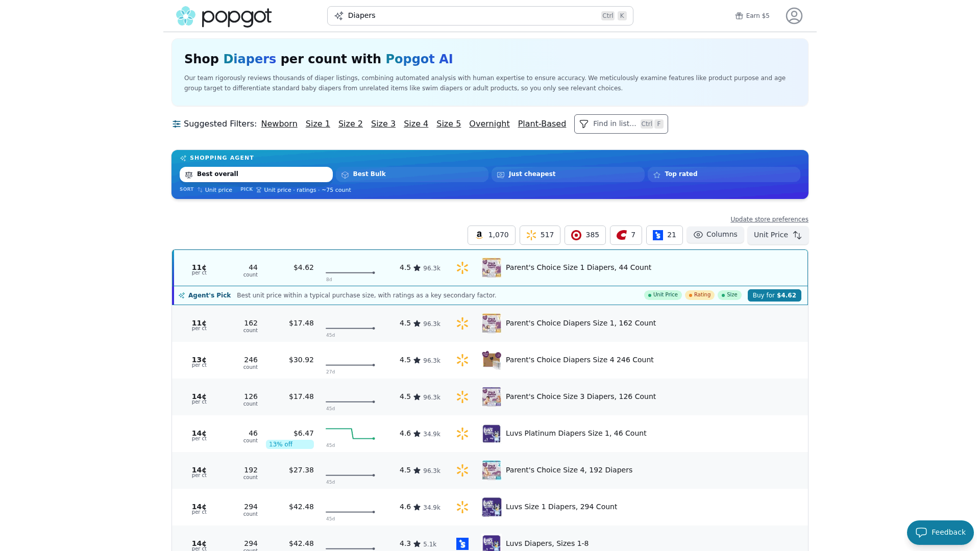Click price history chart for $4.62 row
The width and height of the screenshot is (980, 551).
click(x=350, y=273)
